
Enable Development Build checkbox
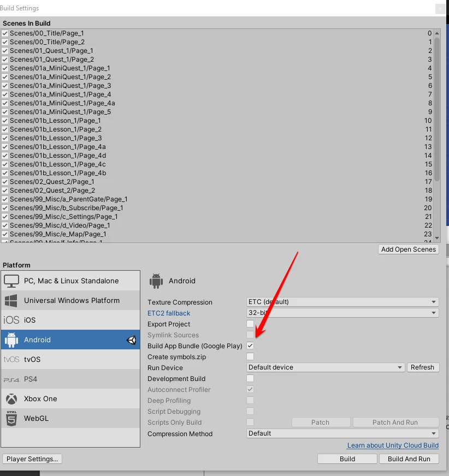[250, 378]
